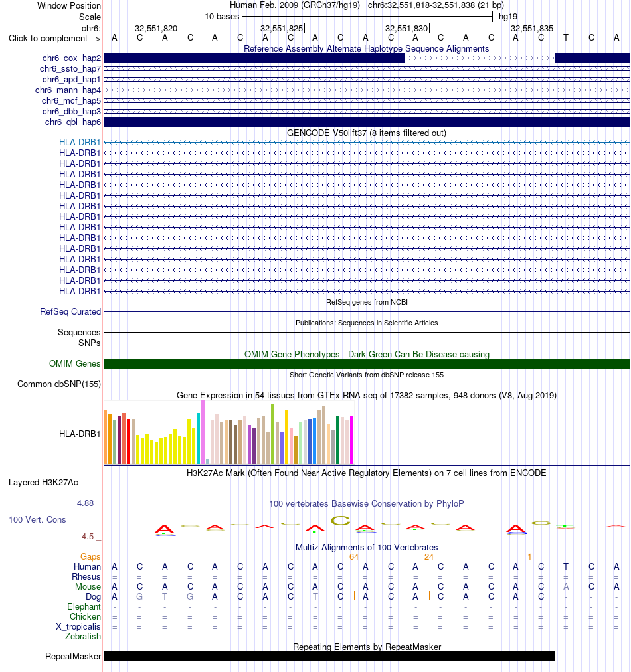Click the orange gap count 24

tap(429, 557)
